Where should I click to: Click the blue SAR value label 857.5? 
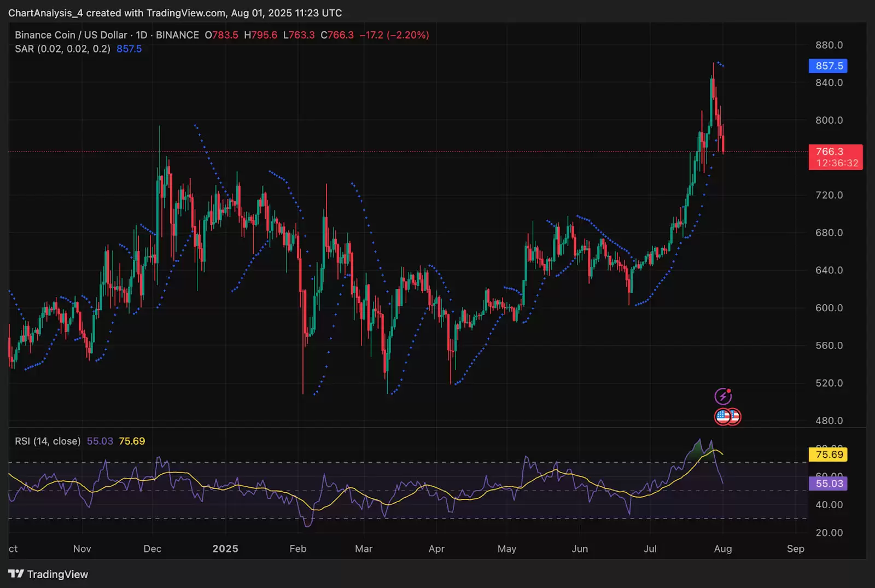coord(827,66)
